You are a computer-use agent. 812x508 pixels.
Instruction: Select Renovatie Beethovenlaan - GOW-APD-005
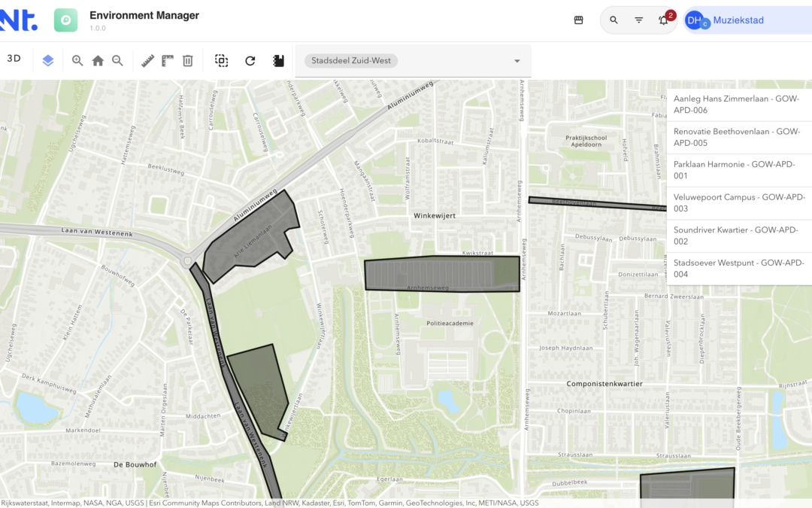(739, 138)
